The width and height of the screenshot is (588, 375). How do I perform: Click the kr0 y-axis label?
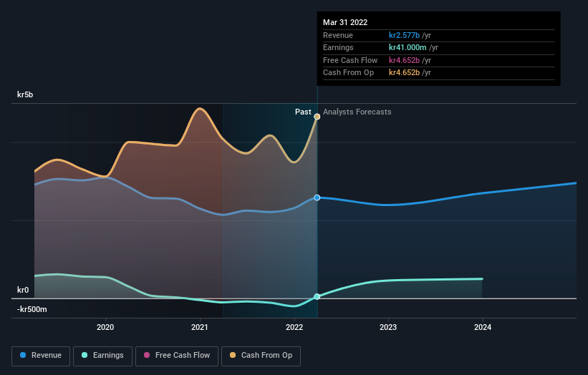23,290
